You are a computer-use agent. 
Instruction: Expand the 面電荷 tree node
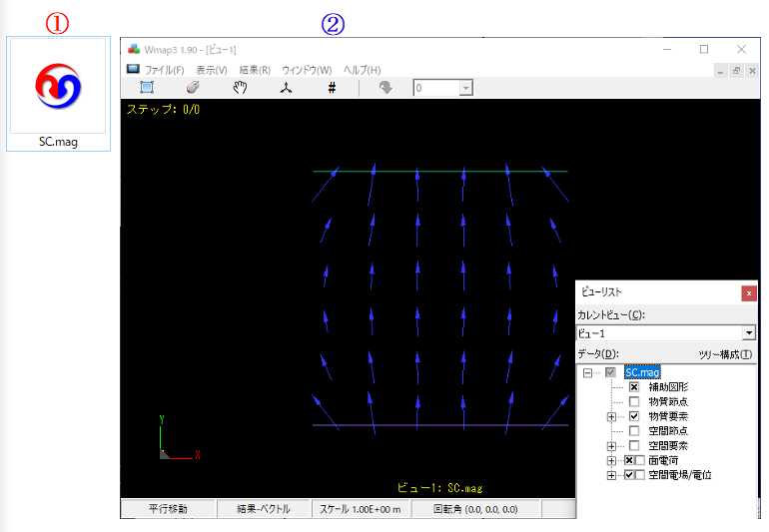tap(611, 461)
